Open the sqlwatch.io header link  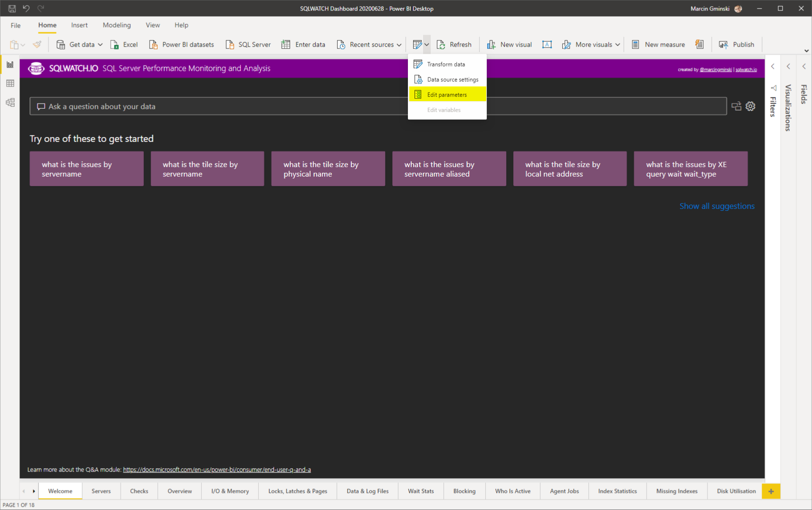(x=746, y=70)
